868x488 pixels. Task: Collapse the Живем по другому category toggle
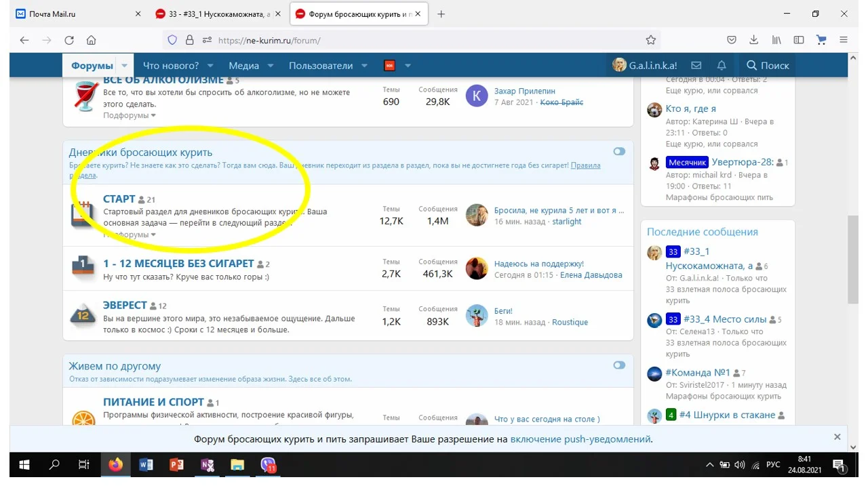pos(618,365)
